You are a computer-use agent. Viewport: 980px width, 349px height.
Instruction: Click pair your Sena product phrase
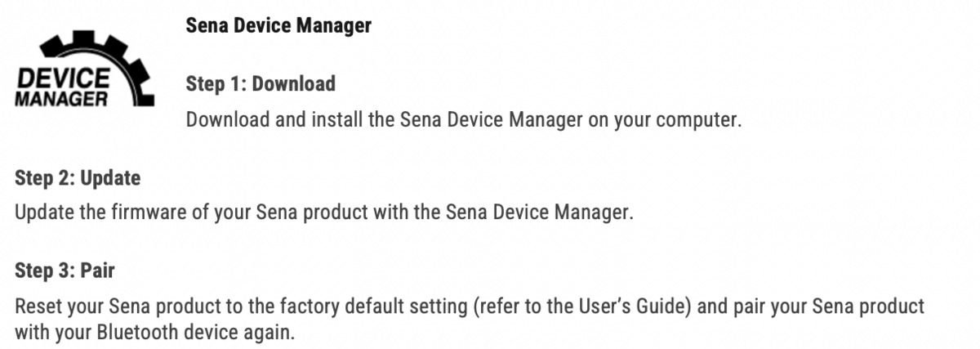click(x=853, y=306)
